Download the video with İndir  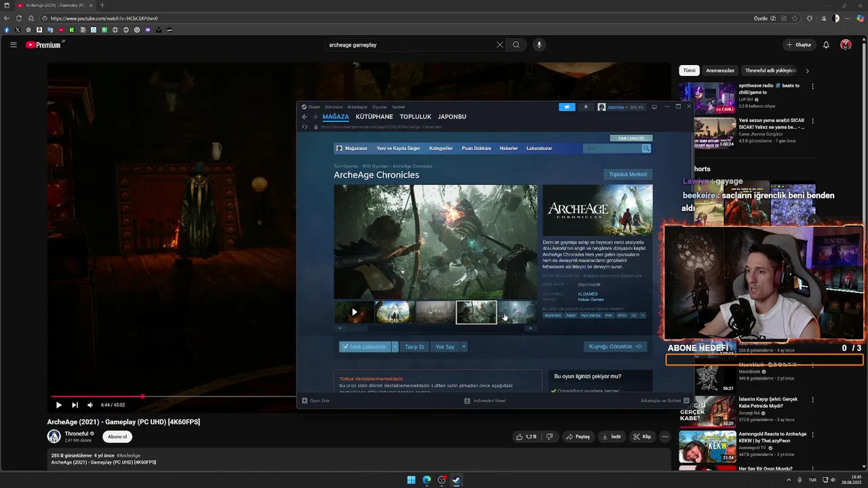click(612, 436)
